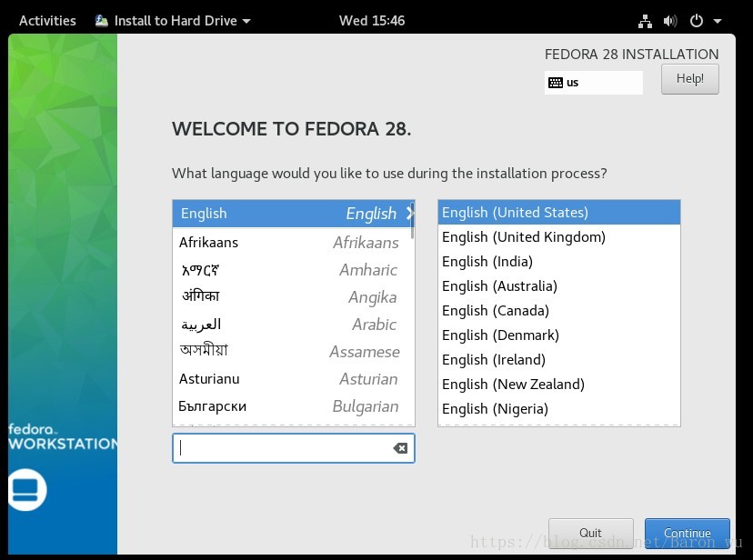Click the installer icon in top bar
This screenshot has width=753, height=560.
[x=101, y=21]
